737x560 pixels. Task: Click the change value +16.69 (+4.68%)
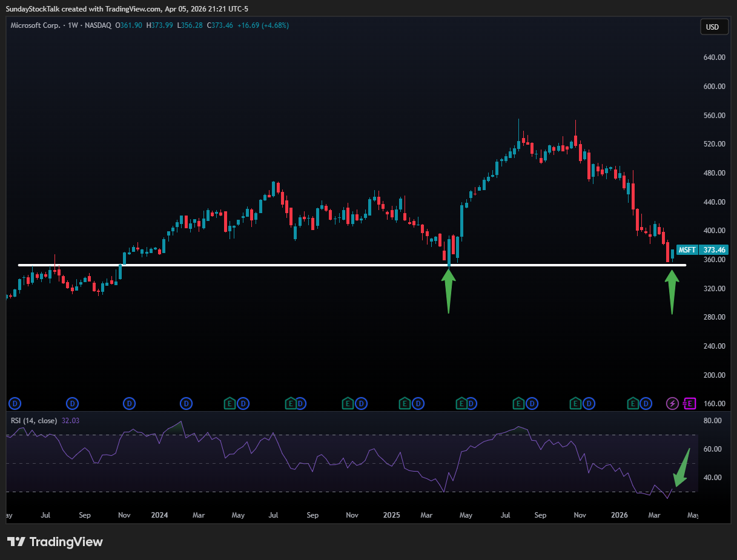point(264,25)
